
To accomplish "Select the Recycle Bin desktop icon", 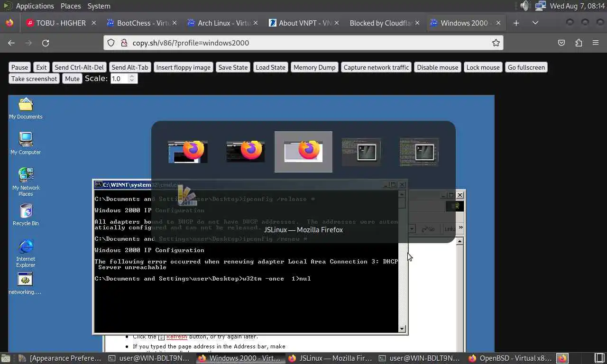I will point(26,215).
